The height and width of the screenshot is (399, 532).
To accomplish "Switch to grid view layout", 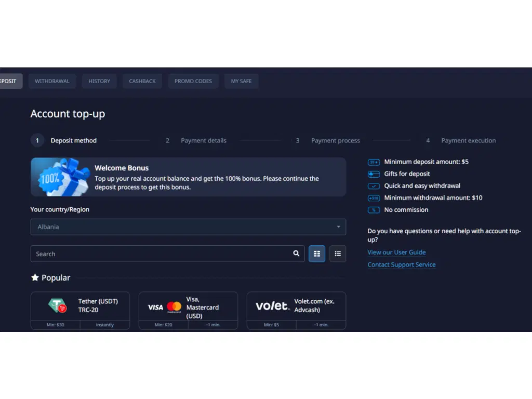I will click(x=316, y=254).
